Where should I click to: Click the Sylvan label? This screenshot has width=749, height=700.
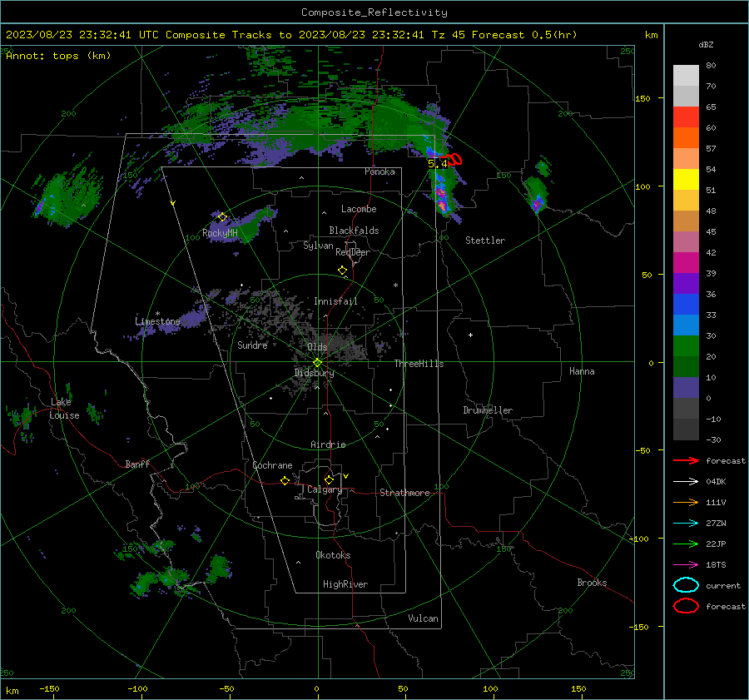tap(318, 246)
